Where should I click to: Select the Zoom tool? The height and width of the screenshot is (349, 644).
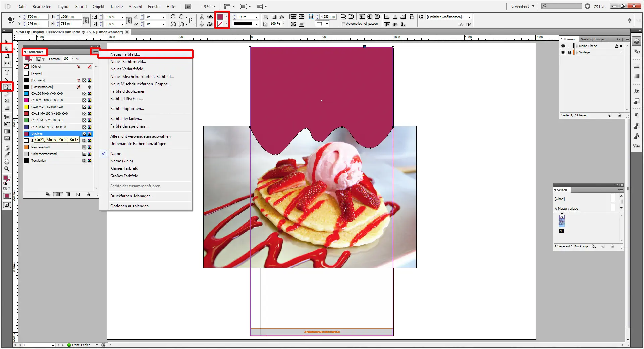[7, 169]
